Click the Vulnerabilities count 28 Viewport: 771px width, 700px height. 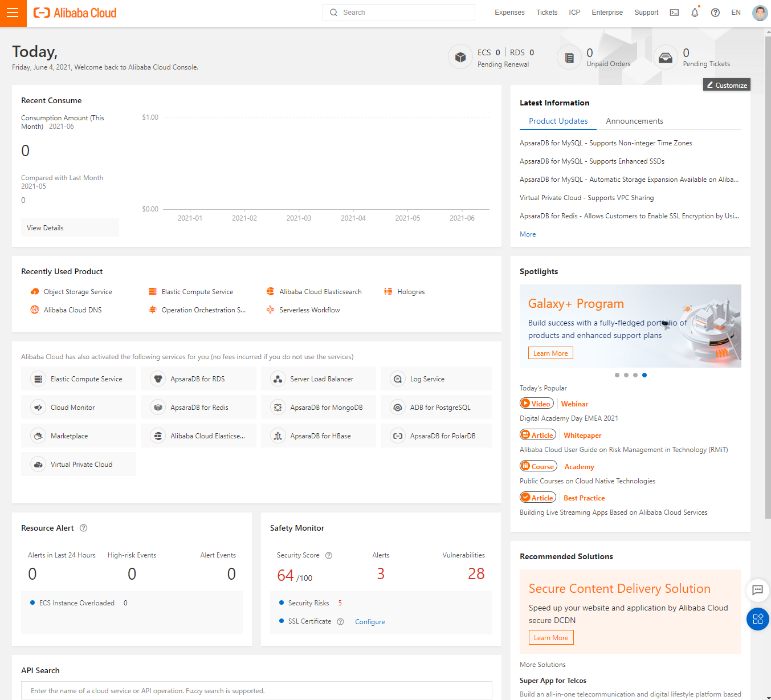(476, 573)
